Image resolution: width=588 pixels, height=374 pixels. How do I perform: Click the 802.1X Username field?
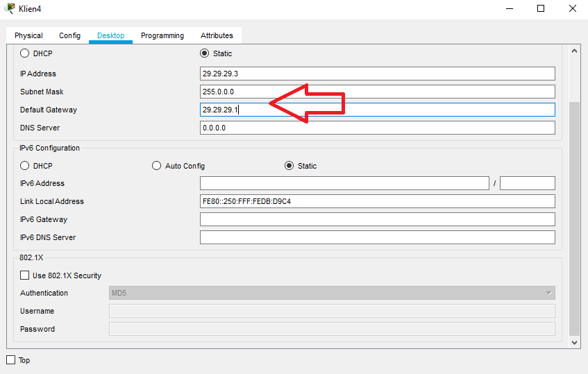click(x=332, y=311)
